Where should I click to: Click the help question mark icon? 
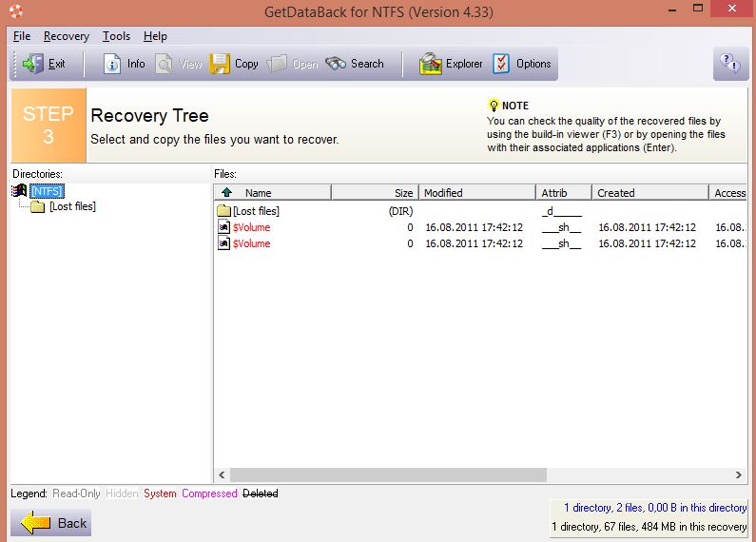point(730,63)
